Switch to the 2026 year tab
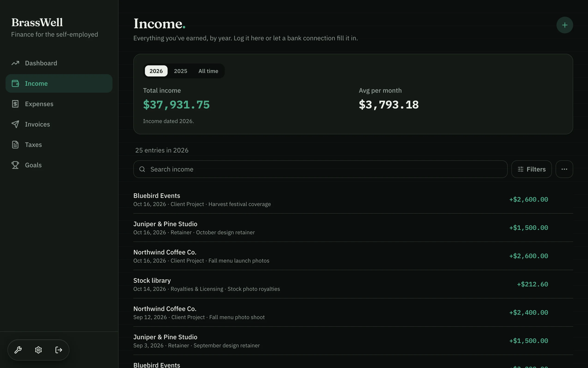 tap(156, 71)
